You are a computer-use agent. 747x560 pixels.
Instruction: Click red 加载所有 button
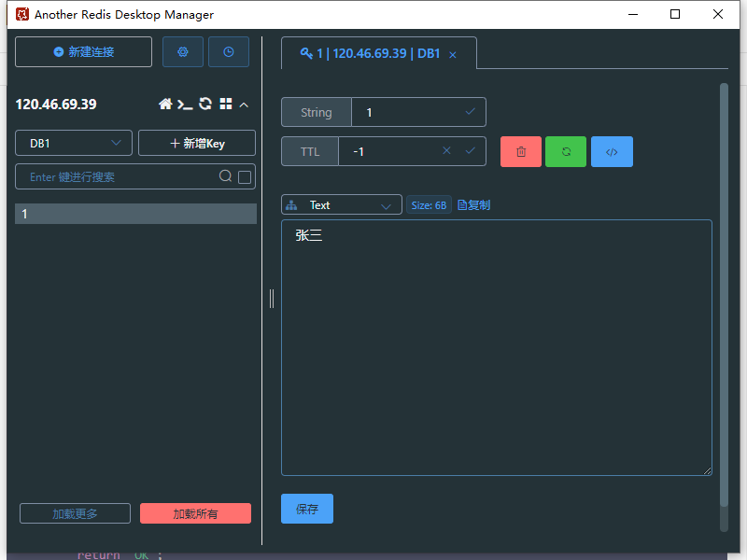pyautogui.click(x=195, y=513)
